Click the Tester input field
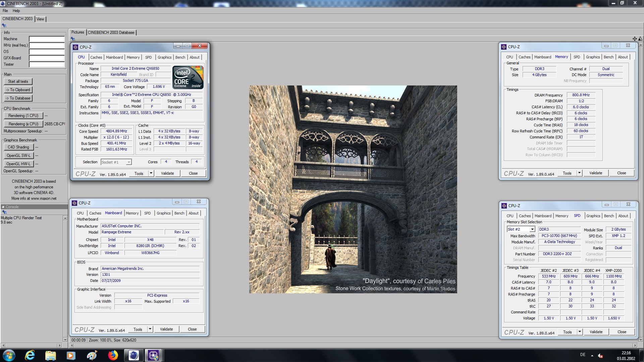This screenshot has width=644, height=362. coord(47,64)
